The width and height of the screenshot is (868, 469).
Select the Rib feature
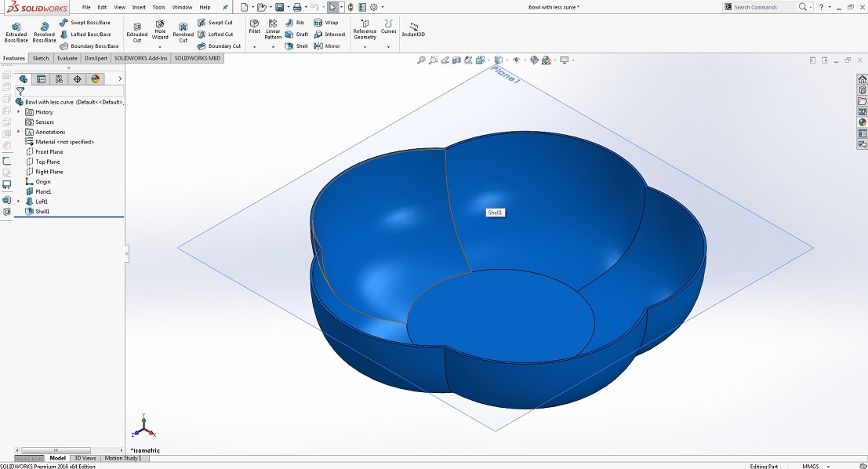point(295,23)
